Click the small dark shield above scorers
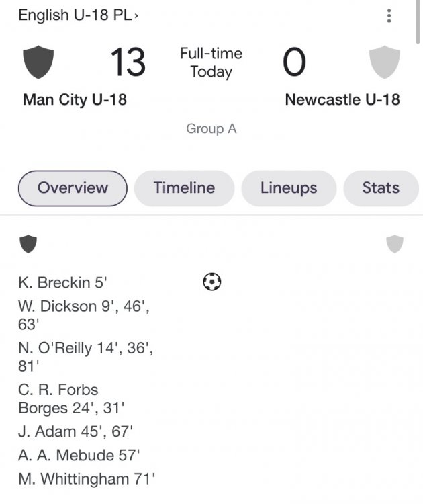Screen dimensions: 423x504 coord(28,244)
